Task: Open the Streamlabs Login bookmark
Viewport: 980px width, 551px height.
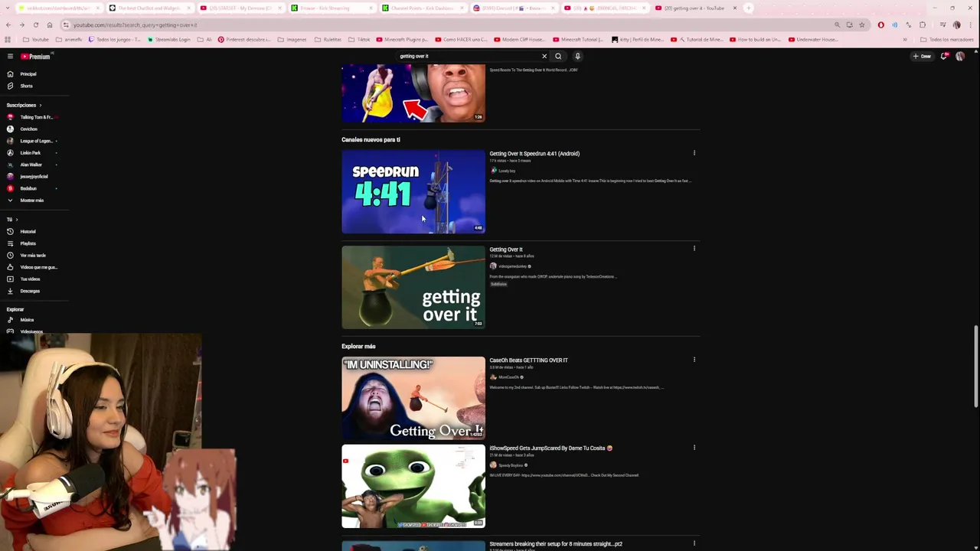Action: pyautogui.click(x=170, y=40)
